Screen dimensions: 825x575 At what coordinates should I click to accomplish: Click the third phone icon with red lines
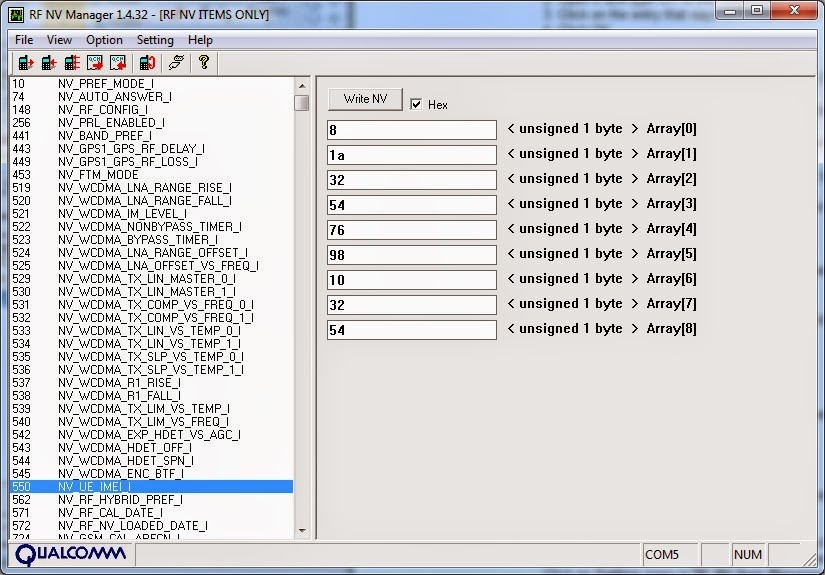coord(71,63)
